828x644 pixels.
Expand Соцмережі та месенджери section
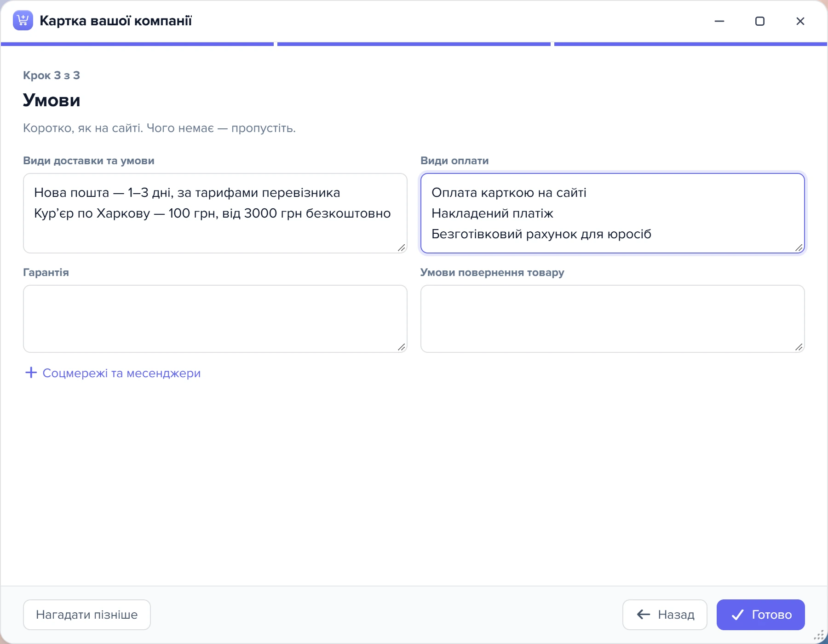pos(113,373)
